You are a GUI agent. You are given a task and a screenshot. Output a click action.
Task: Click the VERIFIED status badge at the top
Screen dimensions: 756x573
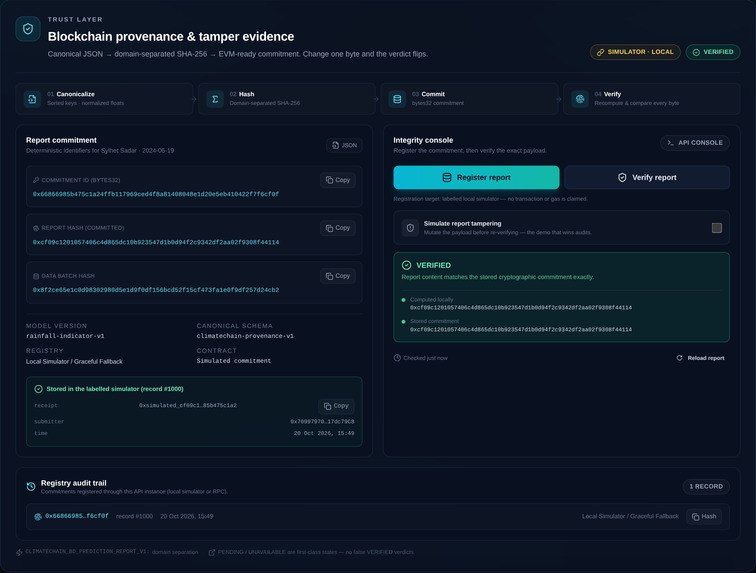pyautogui.click(x=713, y=52)
